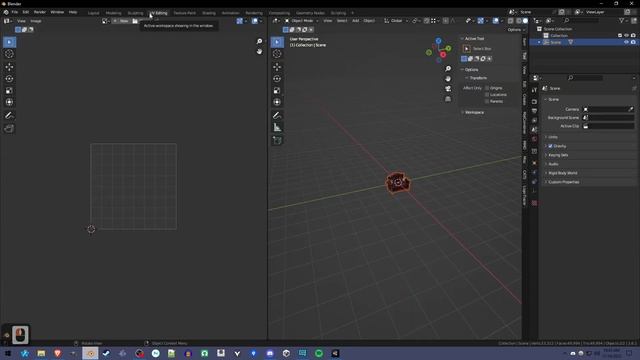Select the Scale tool in 3D viewport toolbar
The width and height of the screenshot is (640, 360).
click(x=277, y=90)
